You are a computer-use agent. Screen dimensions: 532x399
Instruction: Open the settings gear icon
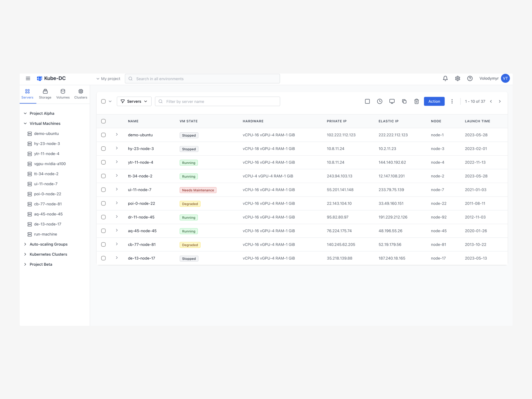(x=458, y=78)
